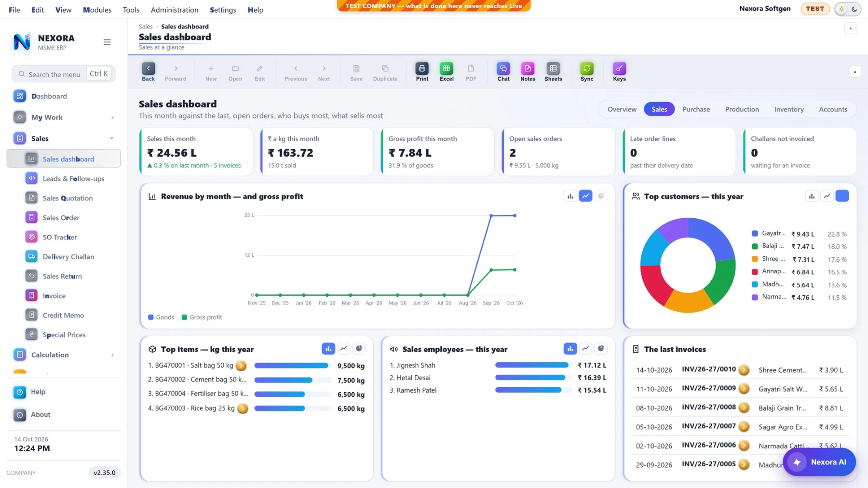Click the TEST environment badge
868x488 pixels.
814,9
